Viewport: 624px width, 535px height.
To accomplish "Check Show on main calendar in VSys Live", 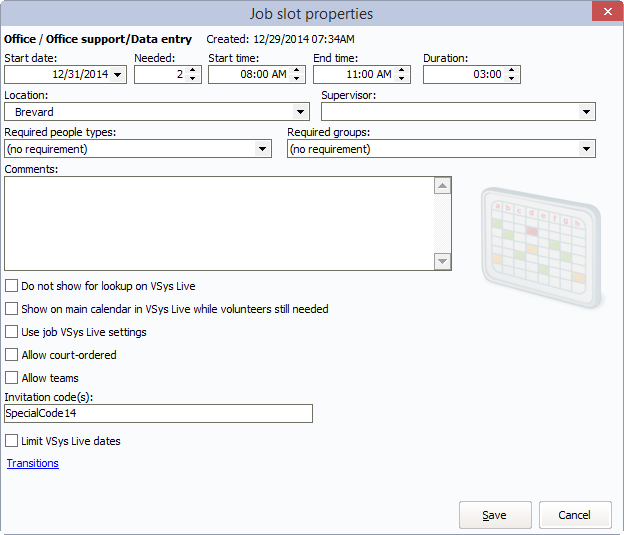I will [12, 309].
